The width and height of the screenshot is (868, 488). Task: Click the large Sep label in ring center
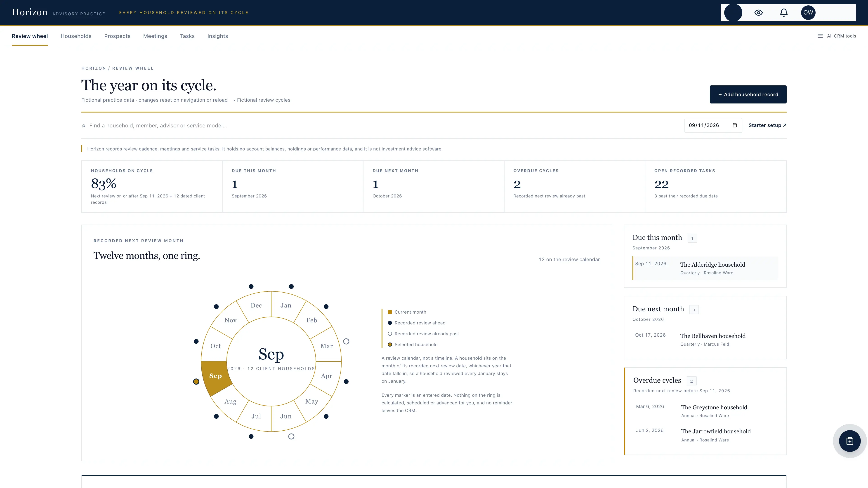(x=271, y=354)
